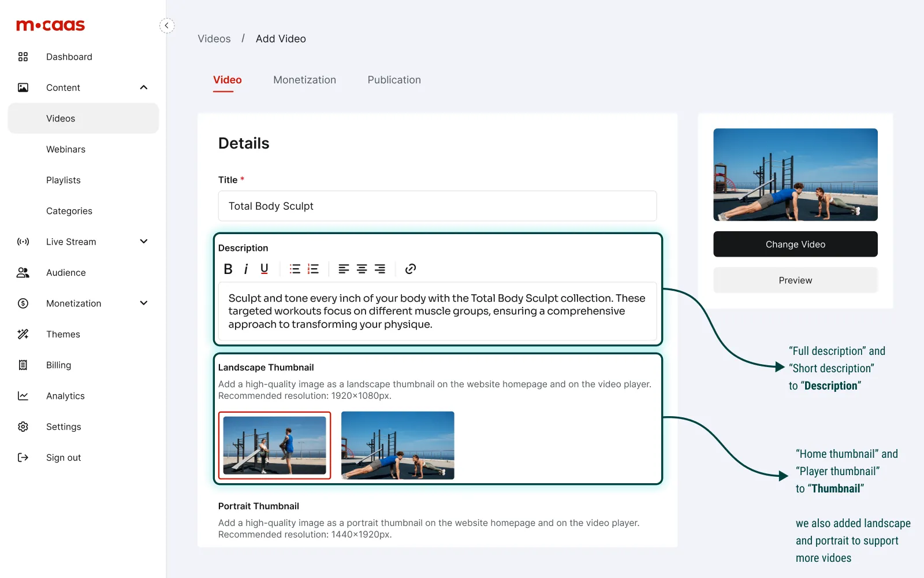Center align the description text

point(362,268)
